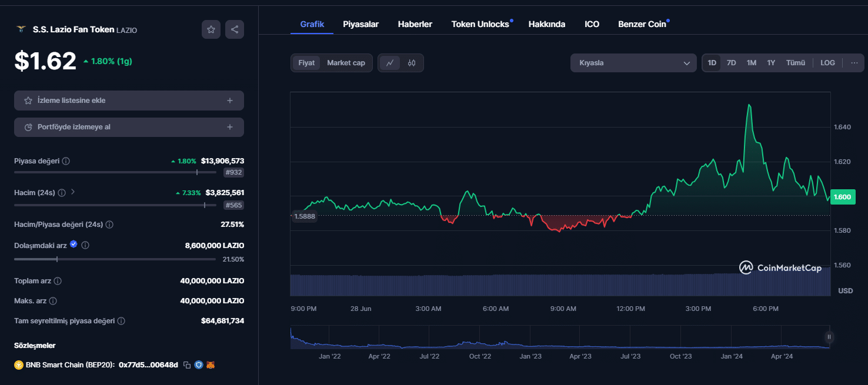Screen dimensions: 868x385
Task: Click the MetaMask fox icon
Action: 211,365
